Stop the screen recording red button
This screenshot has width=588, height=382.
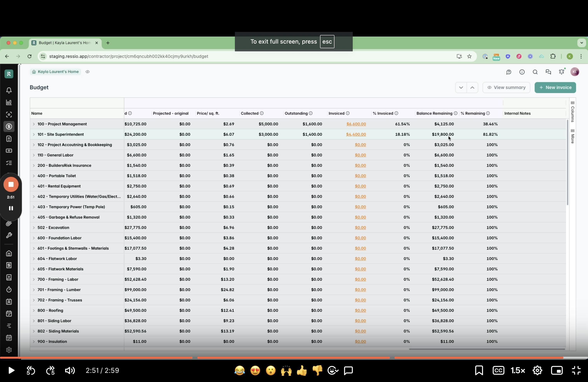point(11,184)
